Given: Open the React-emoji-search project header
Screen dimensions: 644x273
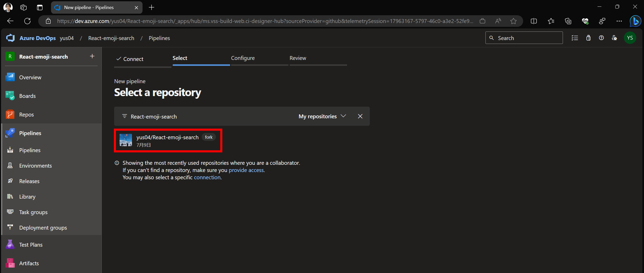Looking at the screenshot, I should coord(43,57).
